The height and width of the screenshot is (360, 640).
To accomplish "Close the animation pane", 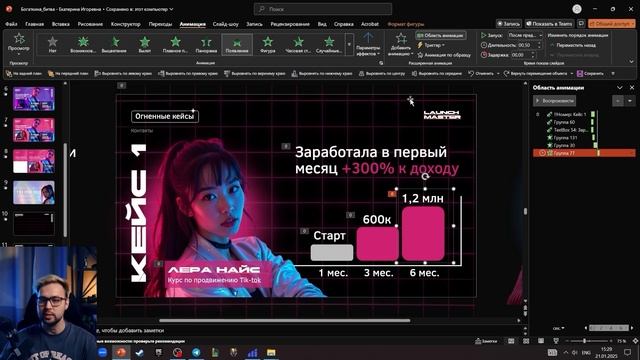I will (x=632, y=88).
